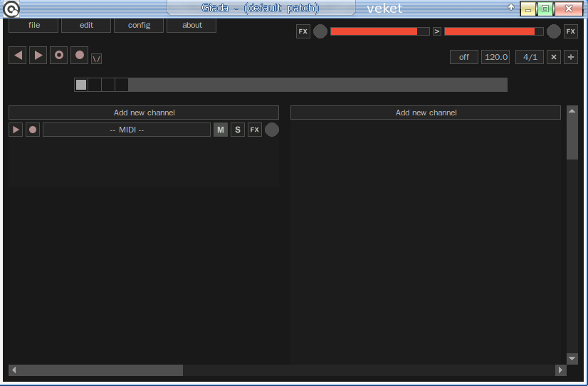Click the vertical scrollbar down arrow
The image size is (588, 386).
point(572,359)
